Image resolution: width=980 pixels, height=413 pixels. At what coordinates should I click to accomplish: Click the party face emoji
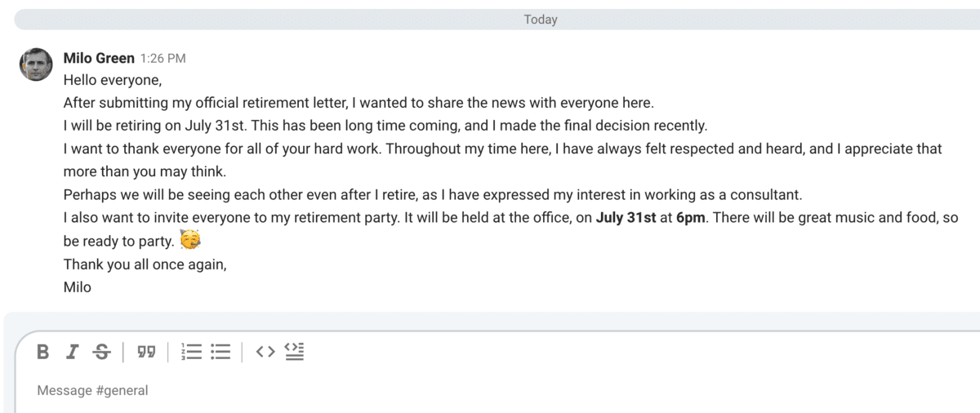coord(190,241)
